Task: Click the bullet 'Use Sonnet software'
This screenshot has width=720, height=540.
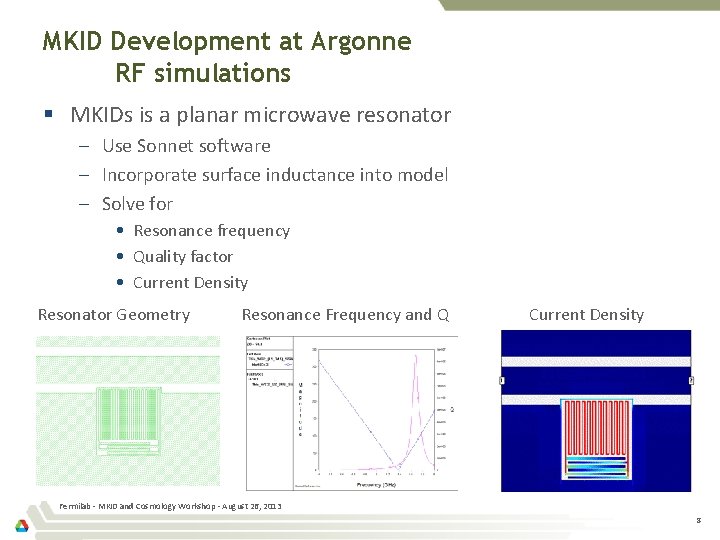Action: [x=186, y=146]
